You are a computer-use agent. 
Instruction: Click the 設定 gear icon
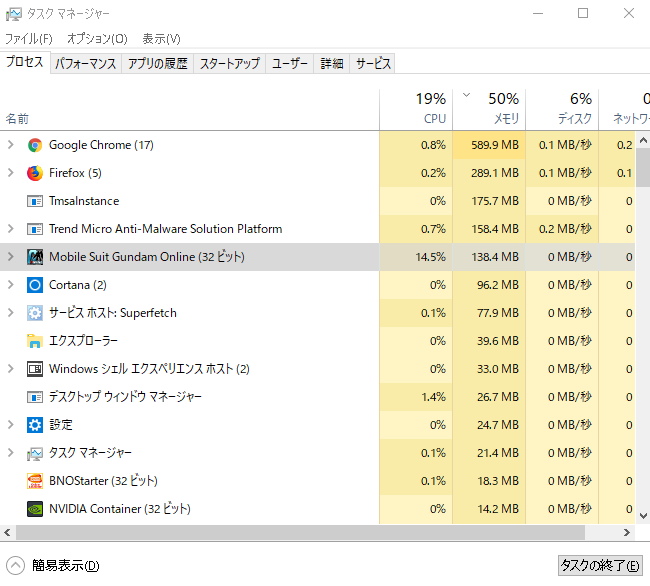tap(35, 425)
